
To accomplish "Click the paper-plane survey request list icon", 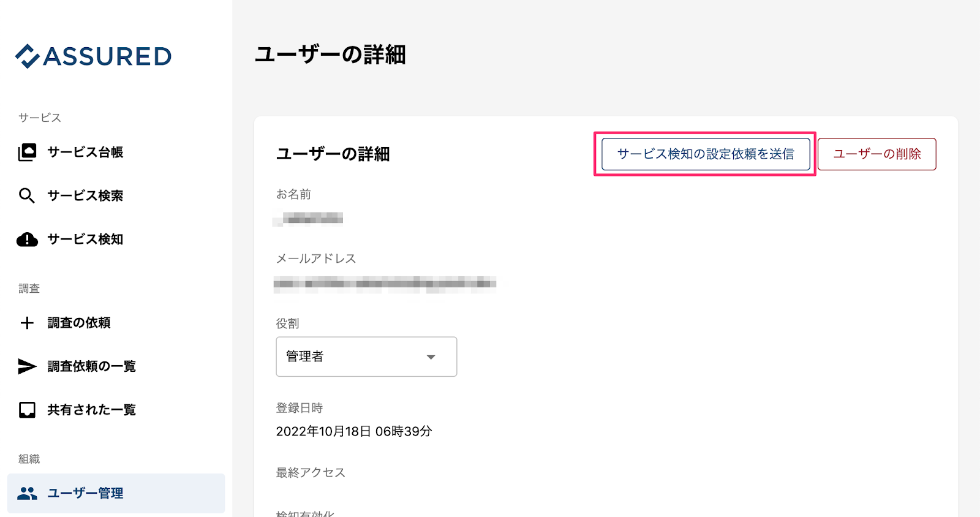I will pos(27,366).
